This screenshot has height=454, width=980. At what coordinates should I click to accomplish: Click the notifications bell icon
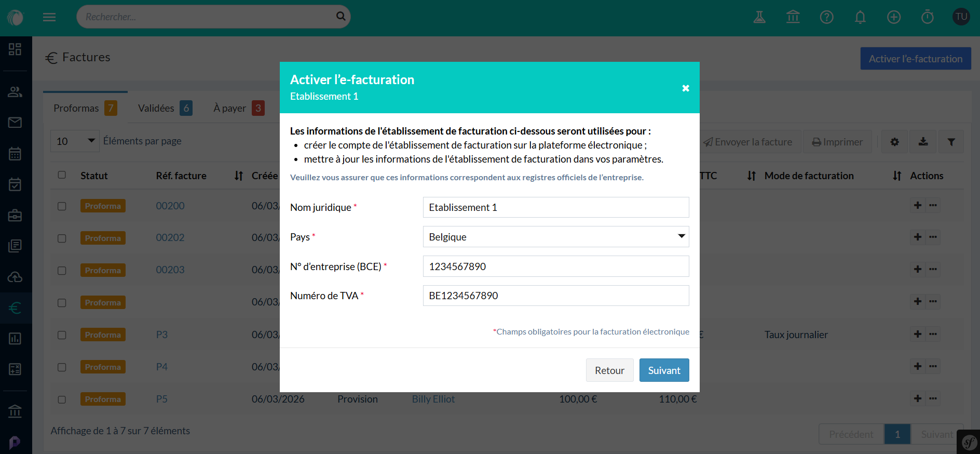pyautogui.click(x=860, y=17)
